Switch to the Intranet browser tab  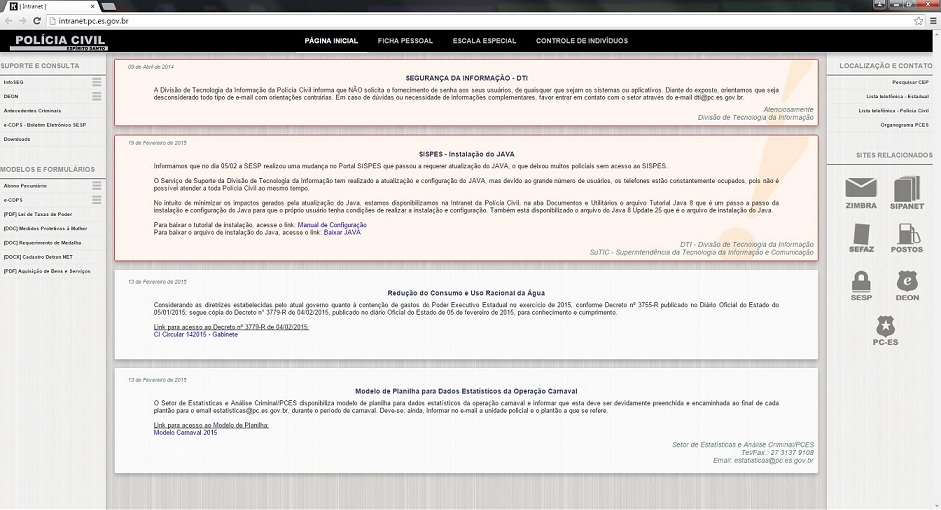51,6
